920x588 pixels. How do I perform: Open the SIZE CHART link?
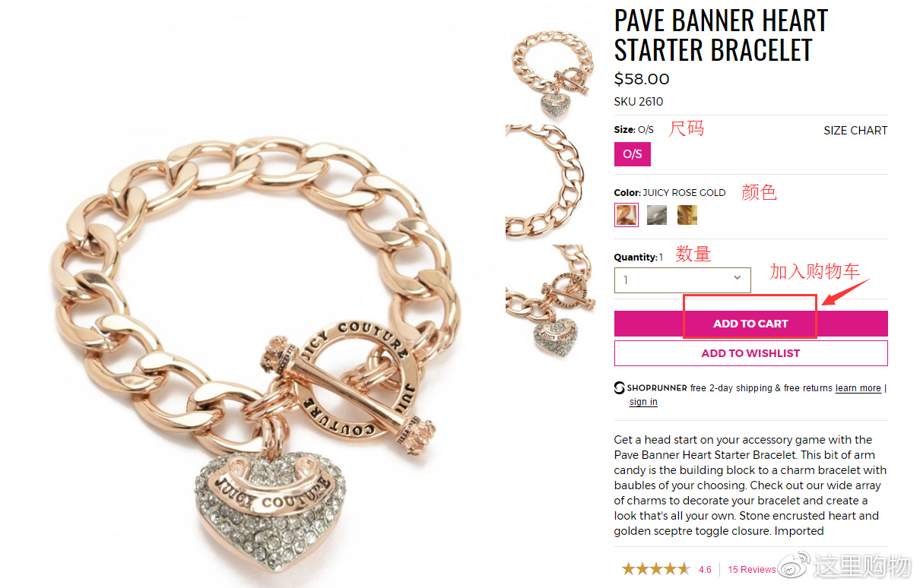coord(855,131)
